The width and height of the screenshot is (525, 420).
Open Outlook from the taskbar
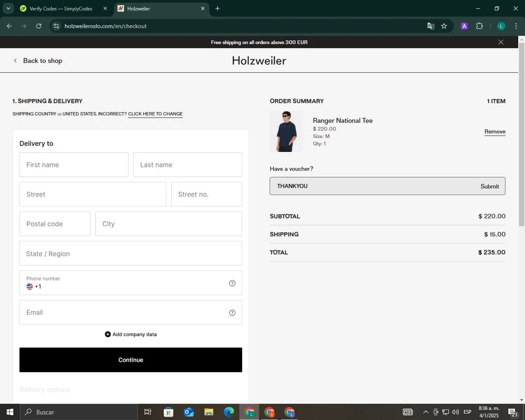(x=189, y=412)
